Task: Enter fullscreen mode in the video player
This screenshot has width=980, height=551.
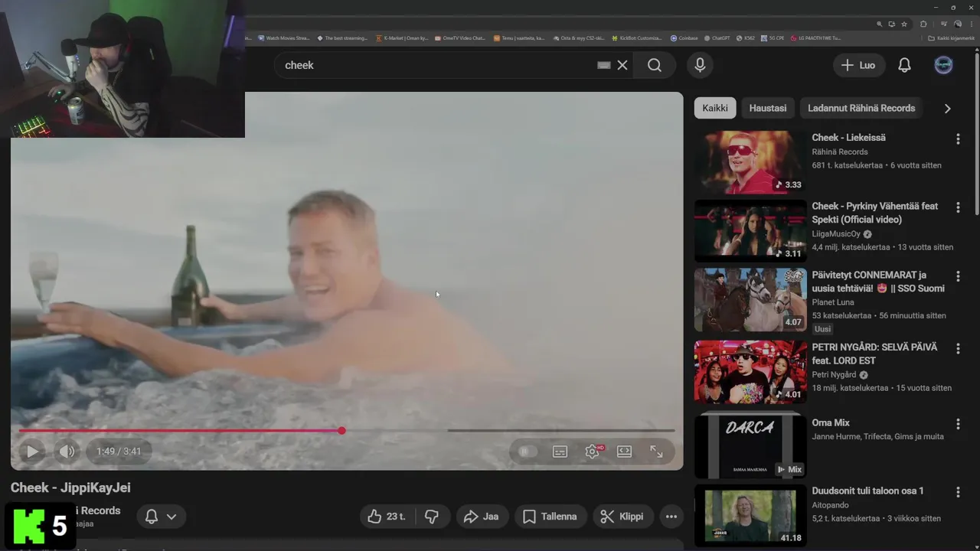Action: click(656, 452)
